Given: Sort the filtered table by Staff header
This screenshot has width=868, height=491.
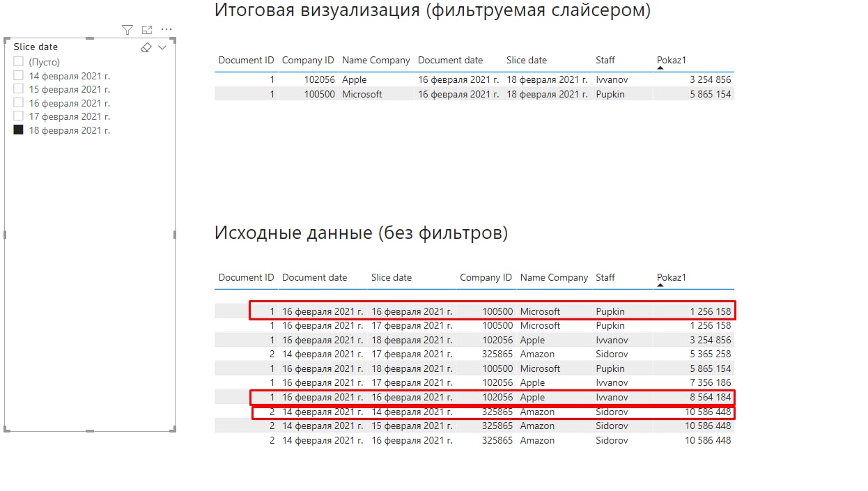Looking at the screenshot, I should pos(605,60).
